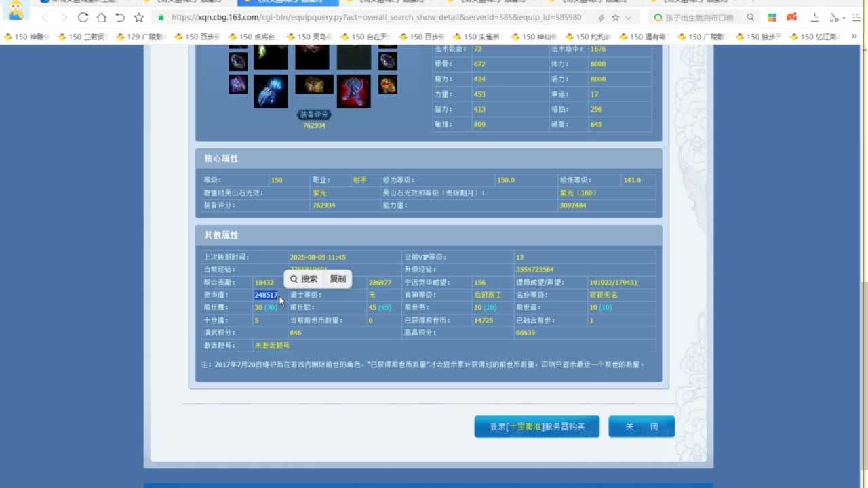
Task: Click the '紫光（160）' value
Action: click(x=578, y=193)
